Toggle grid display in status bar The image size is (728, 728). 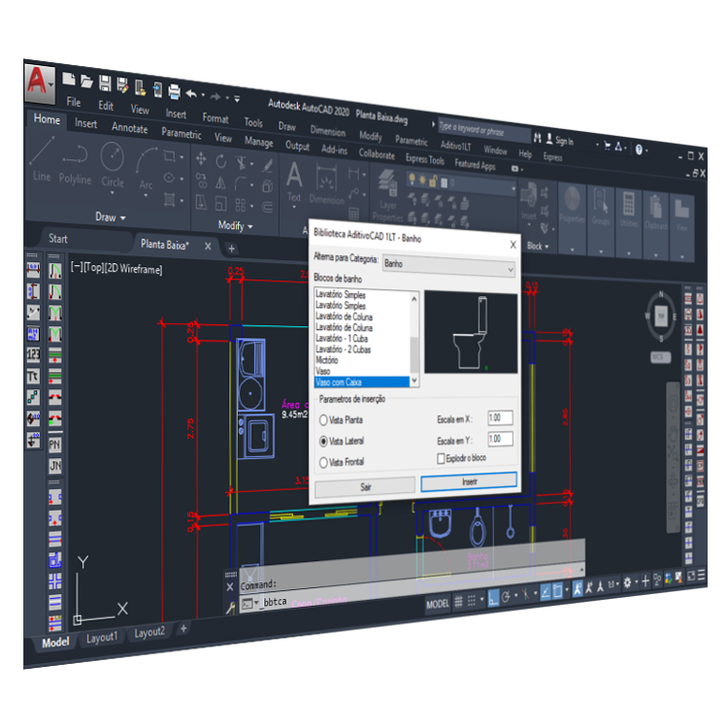(x=459, y=602)
